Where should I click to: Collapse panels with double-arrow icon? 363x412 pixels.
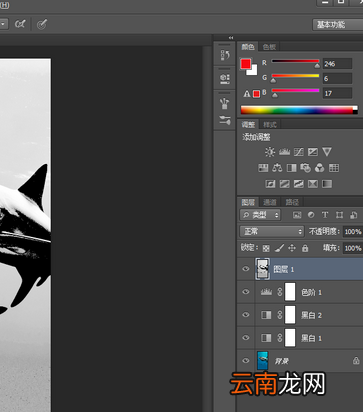coord(231,38)
